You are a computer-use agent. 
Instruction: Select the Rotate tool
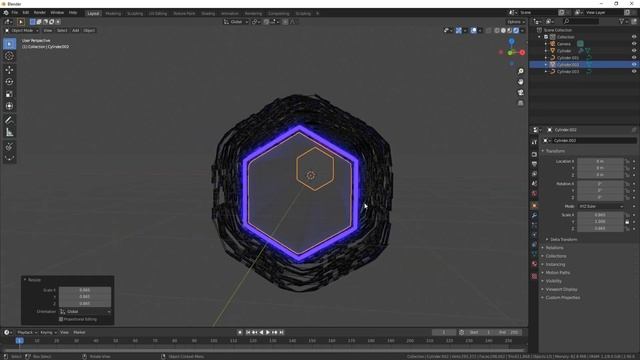point(9,82)
